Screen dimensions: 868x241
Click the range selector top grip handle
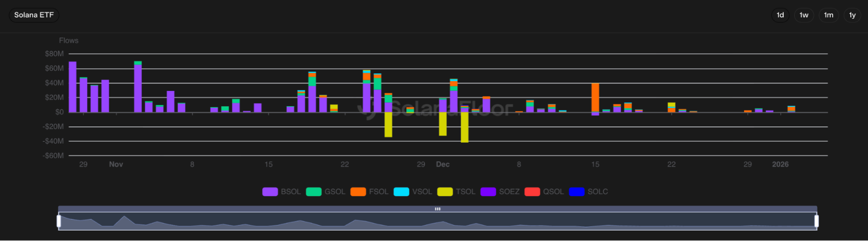438,209
